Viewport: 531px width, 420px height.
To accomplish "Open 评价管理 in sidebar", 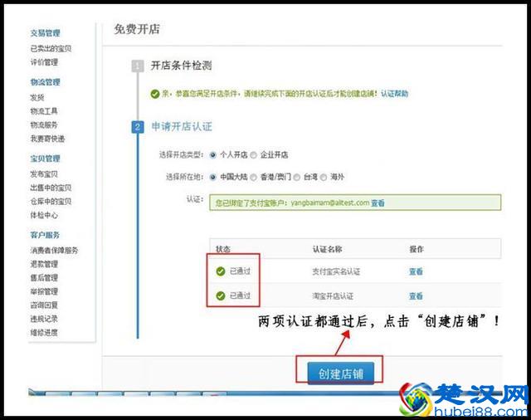I will pos(44,62).
